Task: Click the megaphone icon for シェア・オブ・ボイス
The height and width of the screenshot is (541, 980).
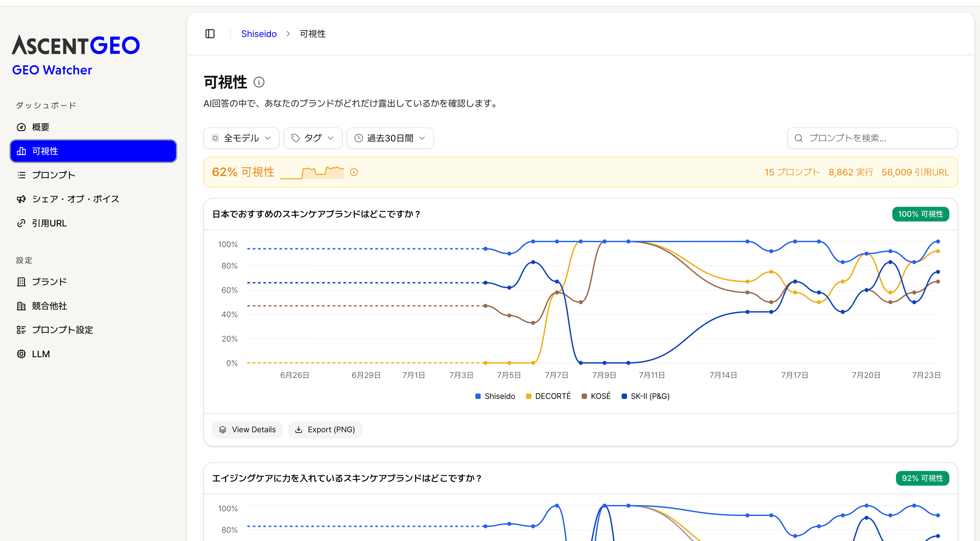Action: (21, 199)
